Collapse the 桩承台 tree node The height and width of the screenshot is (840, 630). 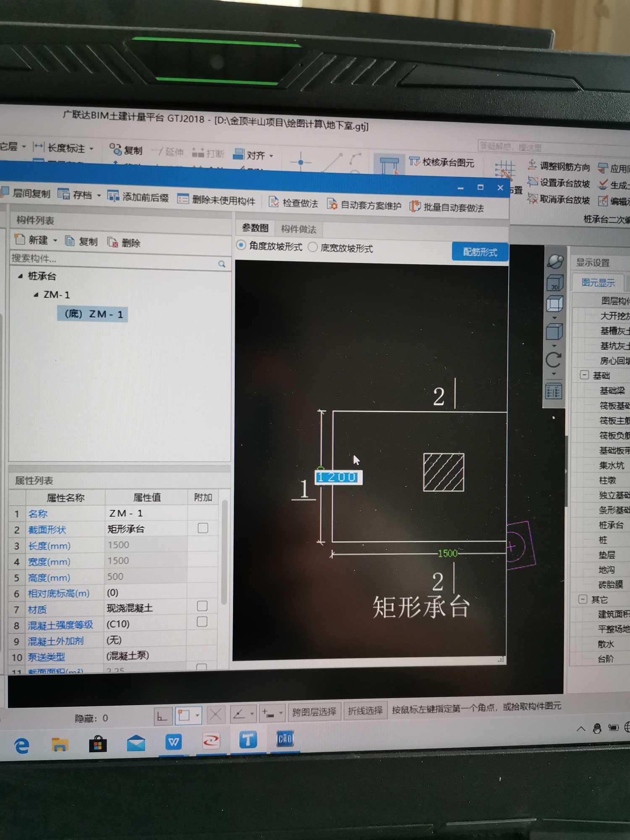[20, 276]
